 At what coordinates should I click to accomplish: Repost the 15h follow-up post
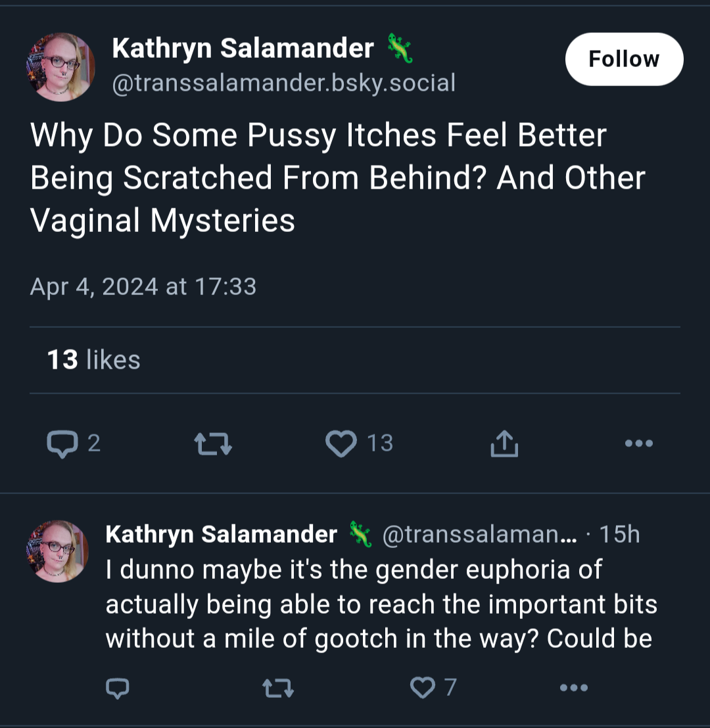(278, 688)
